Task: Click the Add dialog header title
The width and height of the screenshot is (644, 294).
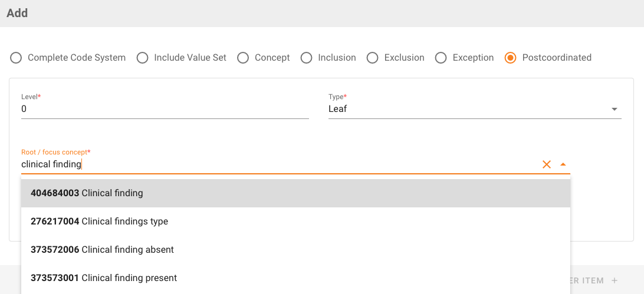Action: (x=17, y=13)
